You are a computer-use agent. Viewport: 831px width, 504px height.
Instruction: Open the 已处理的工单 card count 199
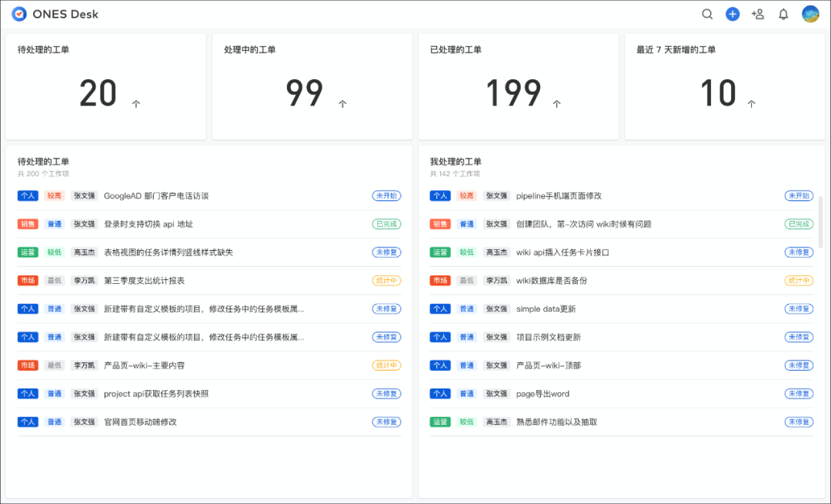pos(513,93)
